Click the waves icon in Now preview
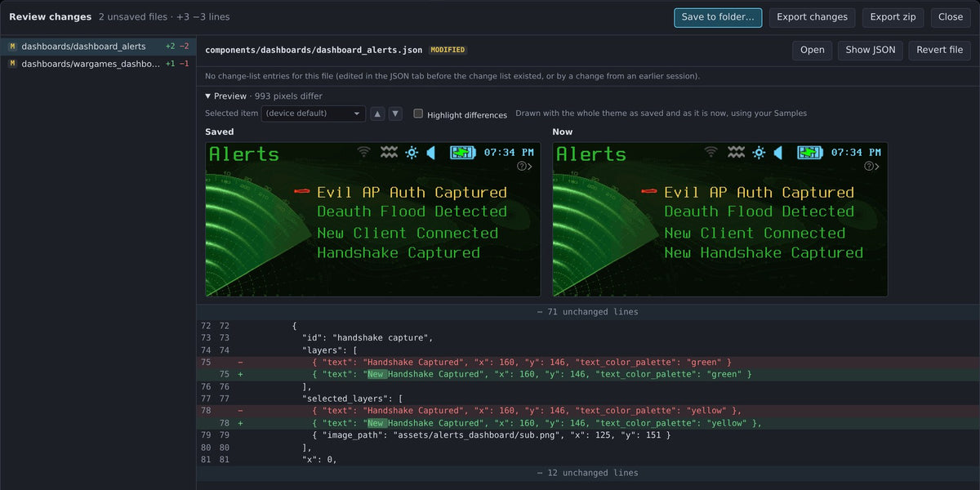This screenshot has width=980, height=490. point(736,152)
